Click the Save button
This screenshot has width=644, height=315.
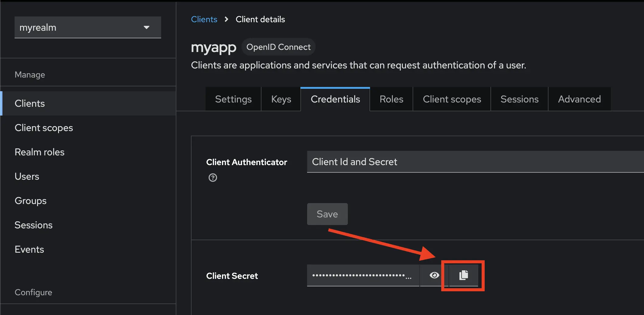327,214
